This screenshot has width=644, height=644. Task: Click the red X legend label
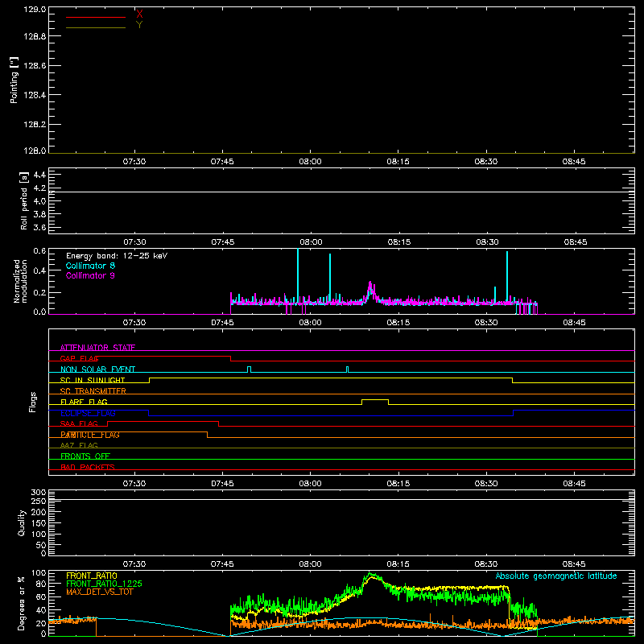point(139,14)
